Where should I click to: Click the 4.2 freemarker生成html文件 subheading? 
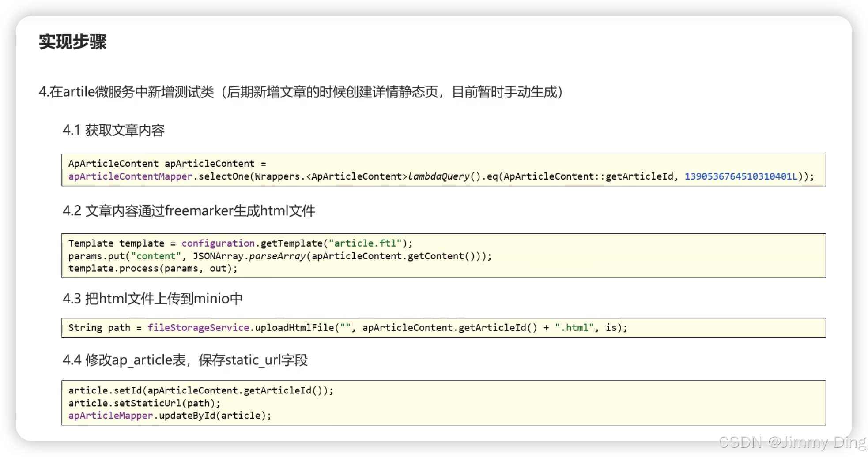(189, 211)
